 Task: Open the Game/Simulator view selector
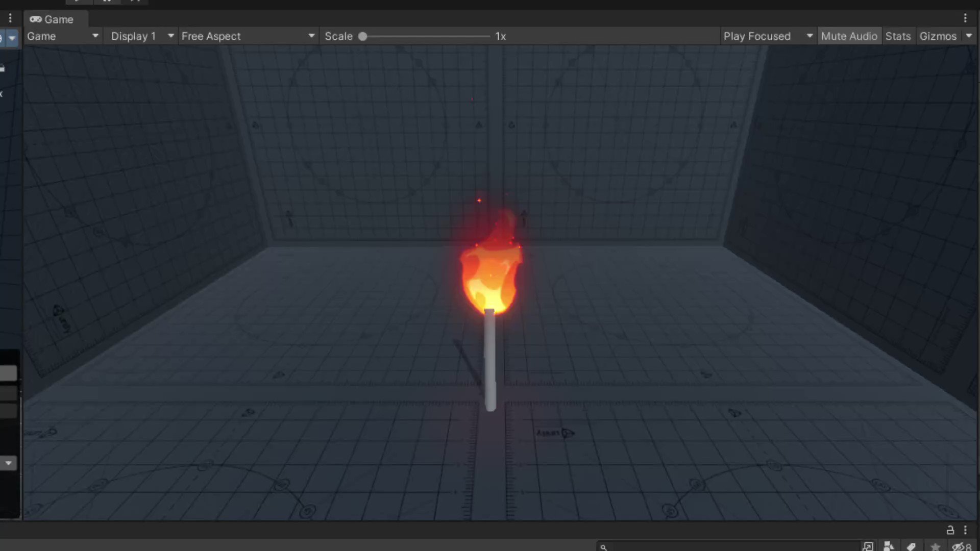coord(62,36)
